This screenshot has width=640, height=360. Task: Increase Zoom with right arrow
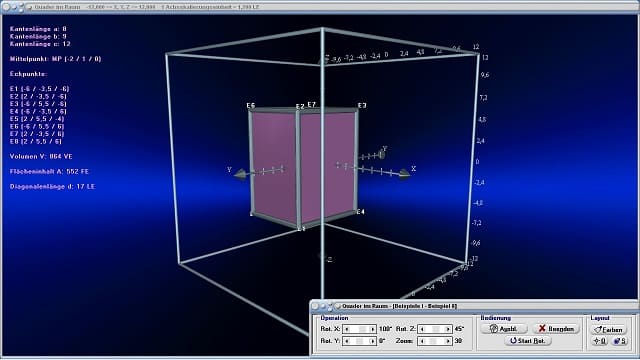(448, 341)
